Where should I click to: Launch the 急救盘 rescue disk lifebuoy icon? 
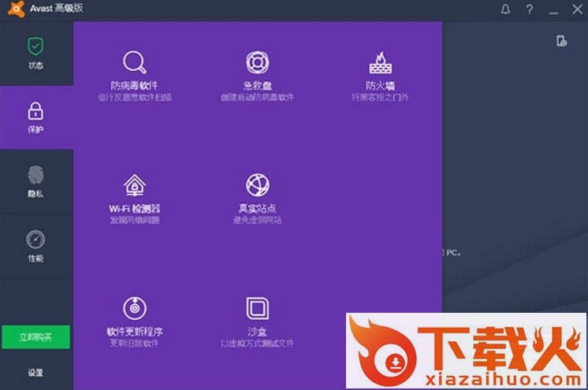click(257, 62)
